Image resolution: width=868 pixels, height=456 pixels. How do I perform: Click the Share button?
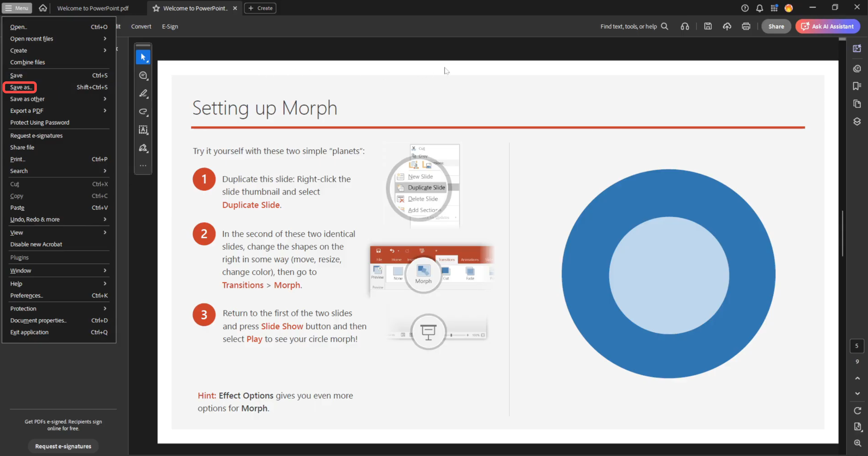click(776, 26)
